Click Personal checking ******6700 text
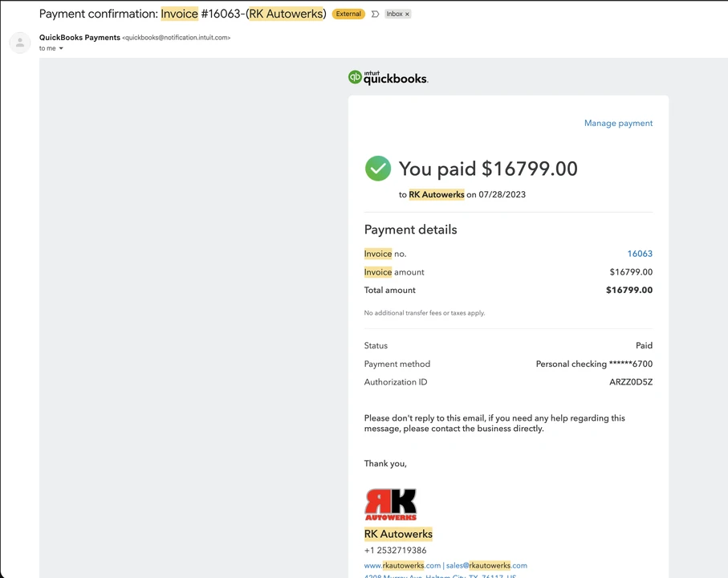Image resolution: width=728 pixels, height=578 pixels. 594,364
